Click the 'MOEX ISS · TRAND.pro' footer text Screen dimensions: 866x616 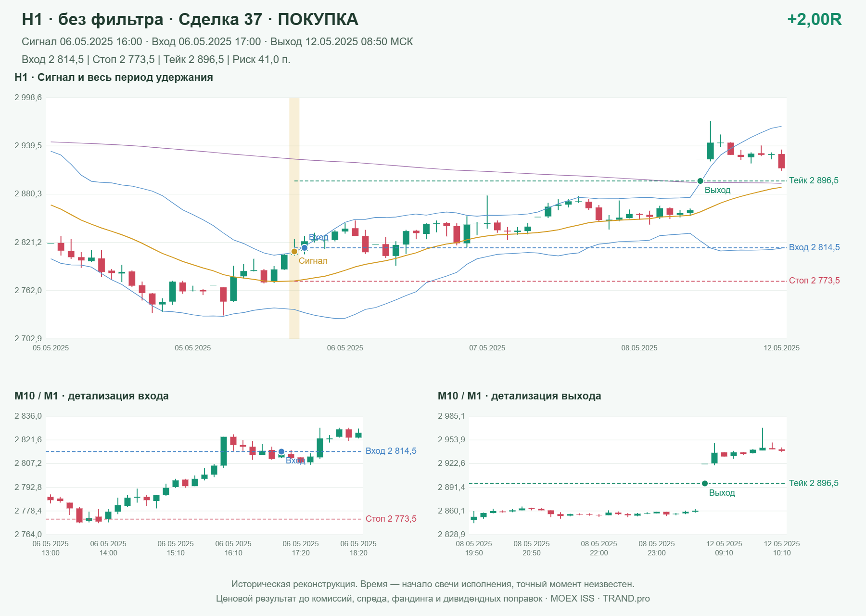pos(600,599)
